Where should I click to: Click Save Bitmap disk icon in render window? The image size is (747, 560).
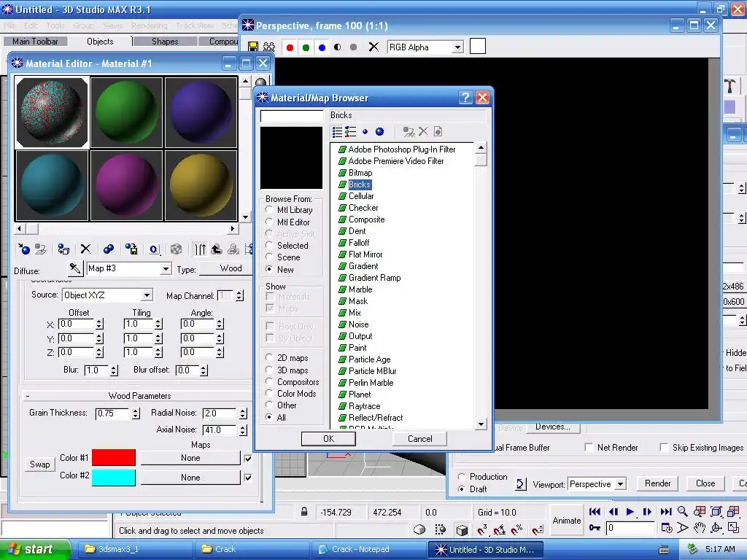[253, 47]
